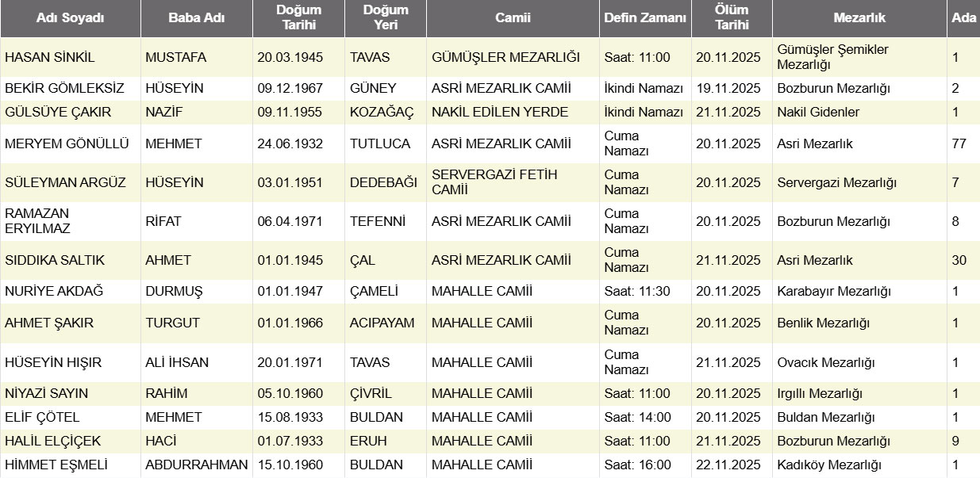Select the HİMMET EŞMELİ name cell
The image size is (980, 478).
(56, 465)
